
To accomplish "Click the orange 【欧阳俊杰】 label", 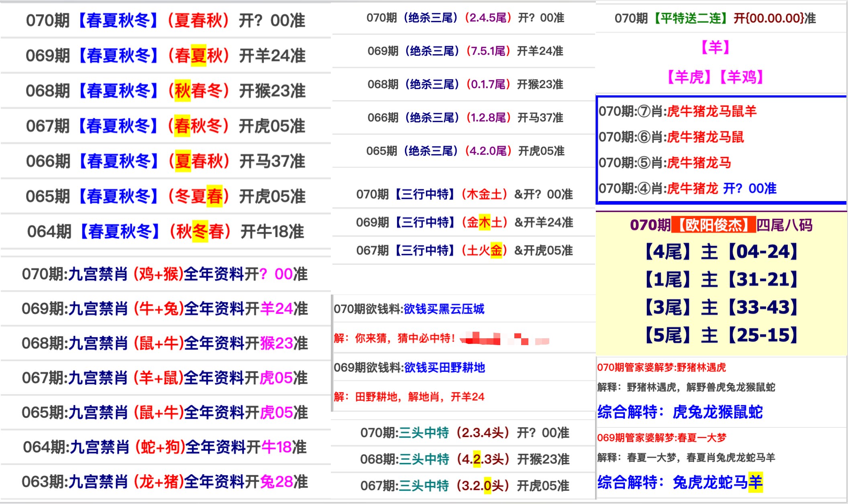I will [x=713, y=225].
